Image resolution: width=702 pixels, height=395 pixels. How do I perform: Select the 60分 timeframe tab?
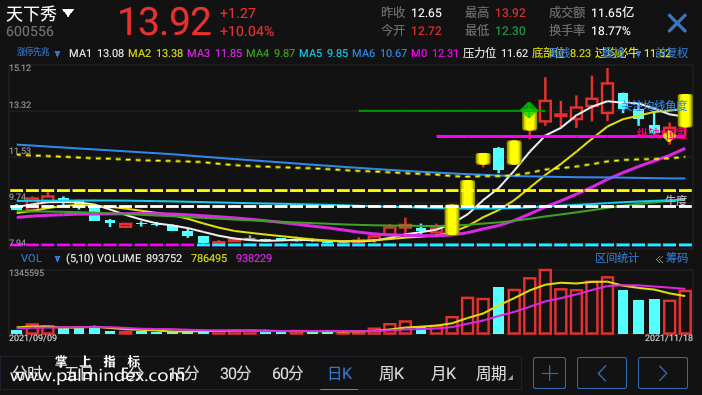tap(287, 373)
